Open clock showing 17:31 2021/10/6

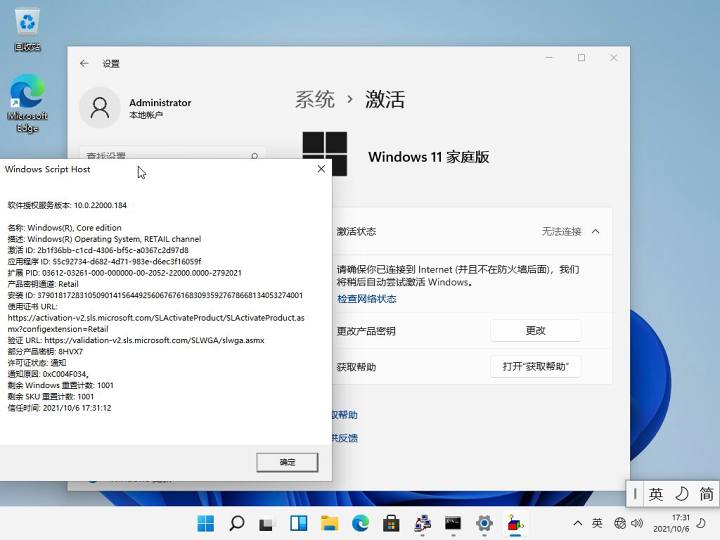671,523
